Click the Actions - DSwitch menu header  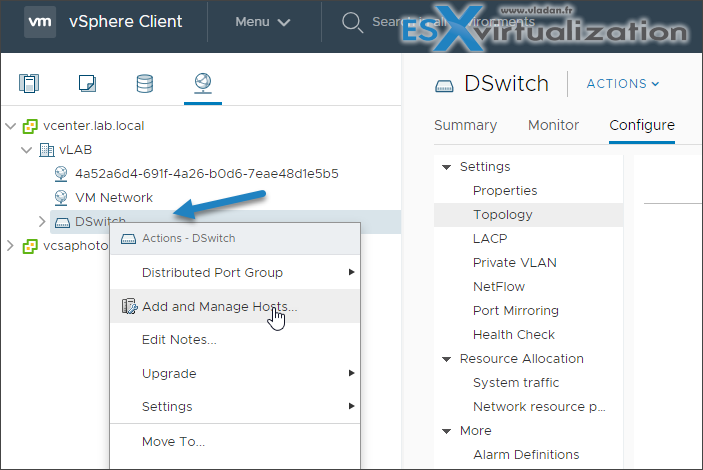tap(235, 239)
